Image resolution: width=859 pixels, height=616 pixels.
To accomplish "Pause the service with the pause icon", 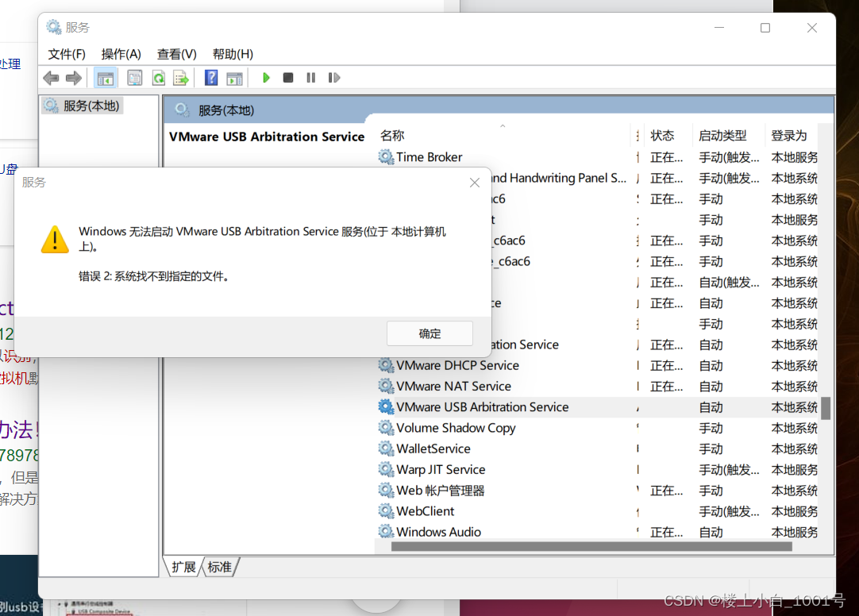I will [x=310, y=78].
